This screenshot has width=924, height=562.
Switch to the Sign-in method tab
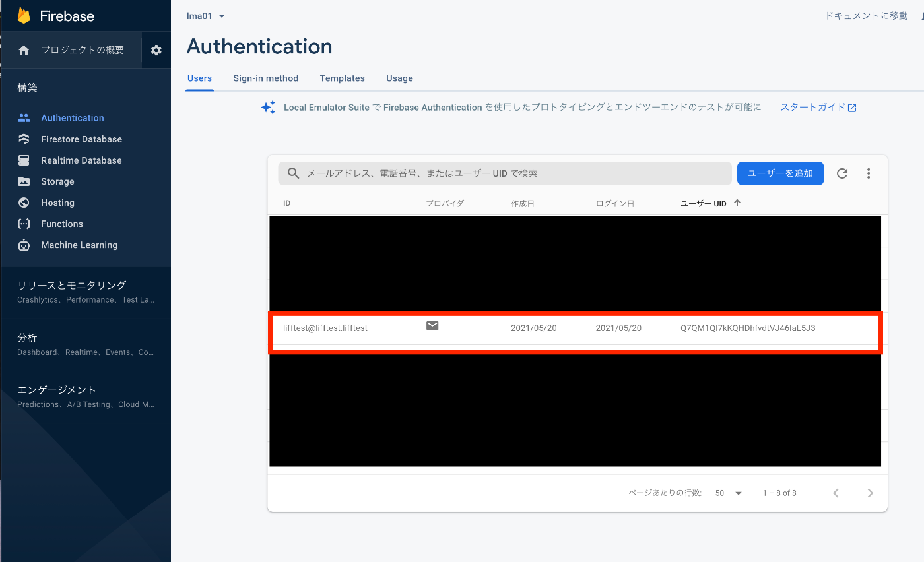265,78
